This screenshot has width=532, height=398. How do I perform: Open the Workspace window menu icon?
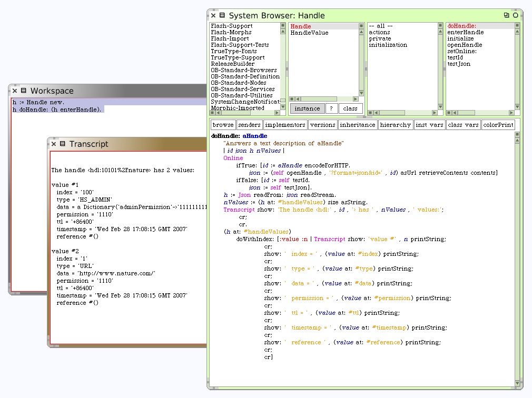[23, 91]
